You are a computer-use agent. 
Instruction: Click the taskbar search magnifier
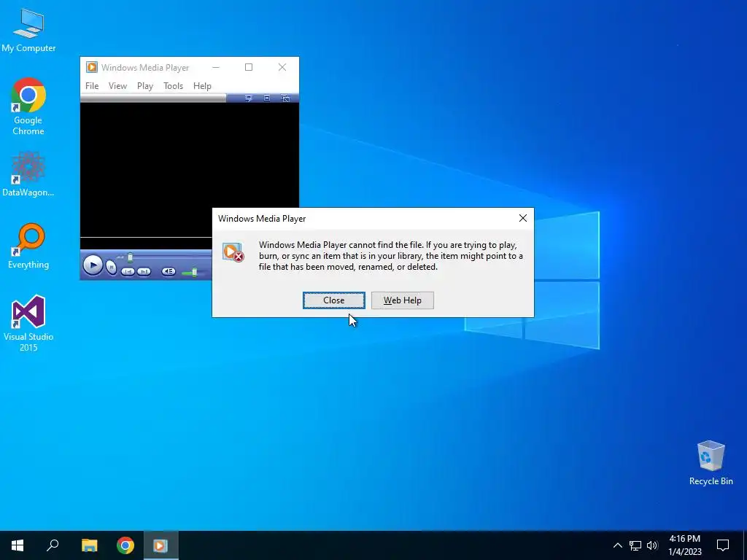(x=53, y=545)
